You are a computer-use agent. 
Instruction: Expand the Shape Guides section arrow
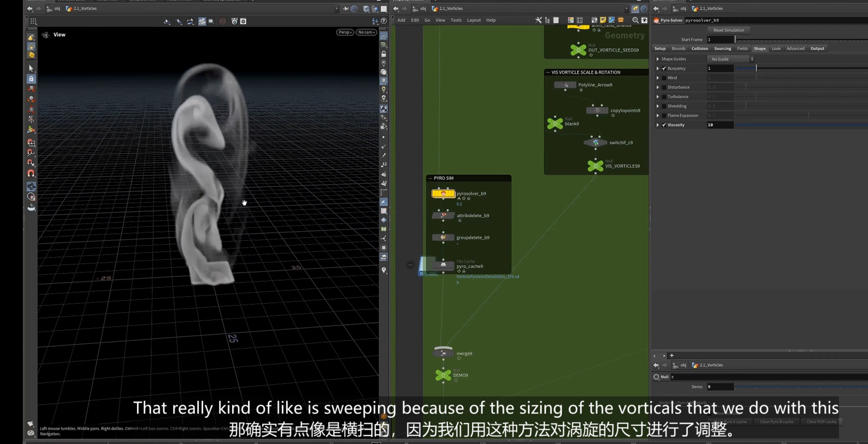point(657,59)
